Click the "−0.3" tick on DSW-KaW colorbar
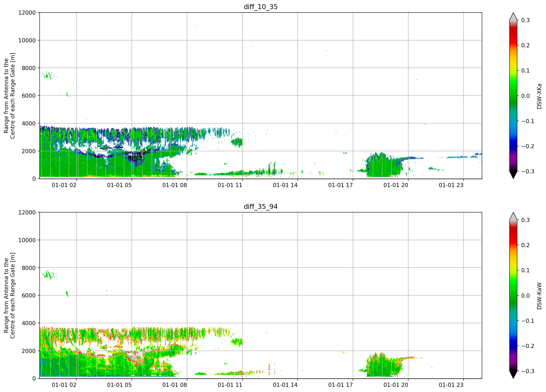Viewport: 546px width, 392px height. (528, 371)
